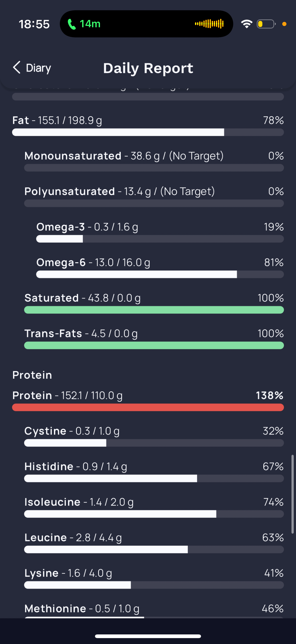Tap the battery indicator icon
The width and height of the screenshot is (296, 644).
[266, 24]
